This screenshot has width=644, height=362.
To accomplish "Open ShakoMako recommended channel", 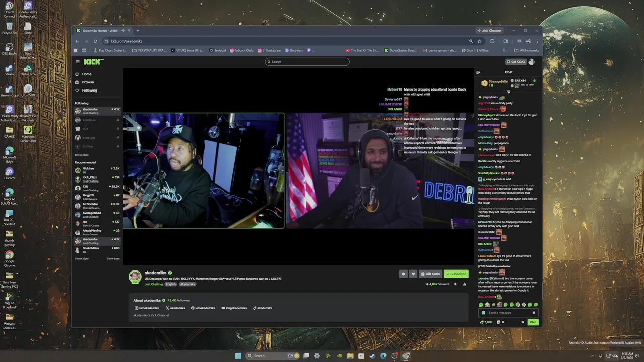I will (x=97, y=249).
